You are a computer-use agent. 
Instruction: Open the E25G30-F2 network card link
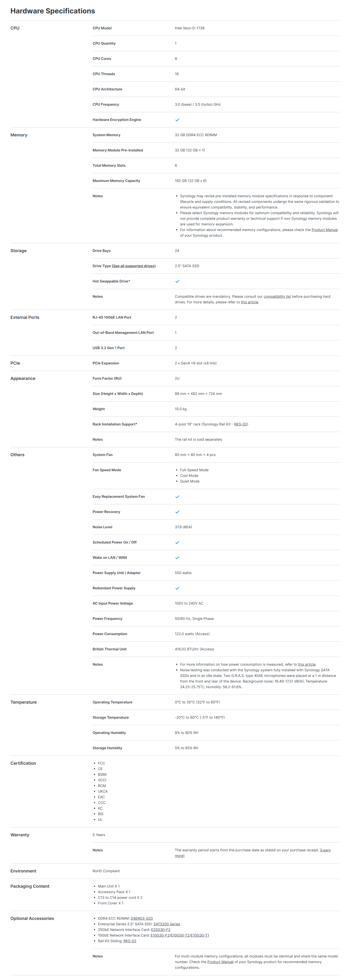(161, 930)
